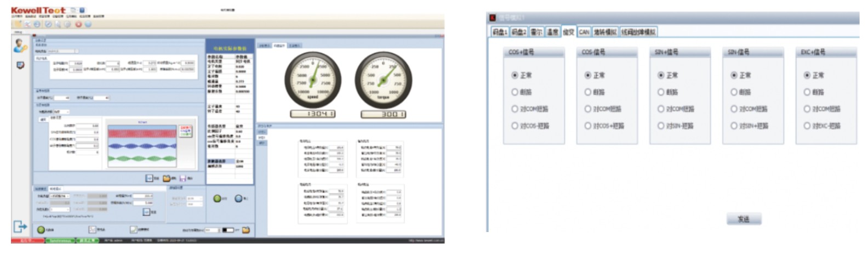Viewport: 868px width, 254px height.
Task: Click the blue round stop button icon
Action: click(x=238, y=199)
